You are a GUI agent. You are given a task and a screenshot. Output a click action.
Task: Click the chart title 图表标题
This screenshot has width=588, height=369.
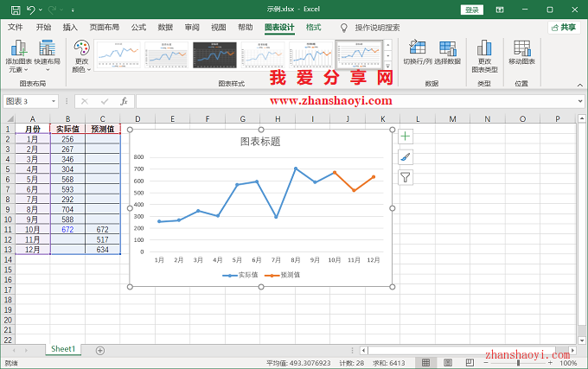(x=260, y=142)
